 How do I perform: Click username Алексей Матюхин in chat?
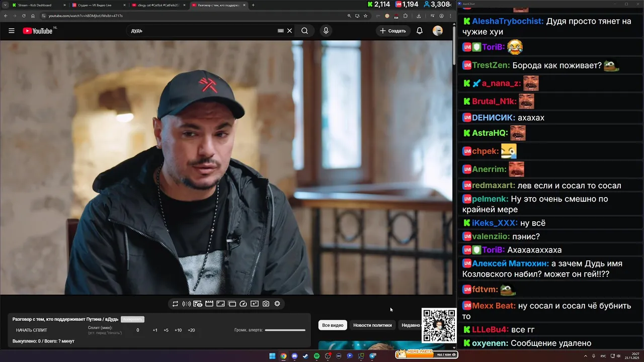point(510,263)
